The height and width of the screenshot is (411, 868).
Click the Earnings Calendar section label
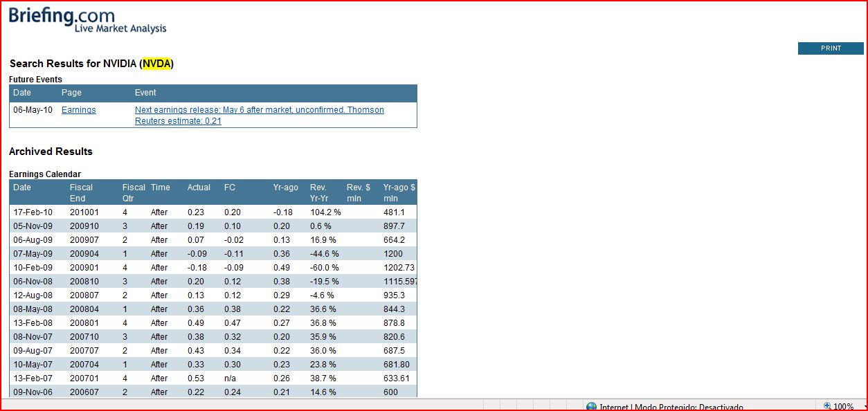click(x=45, y=174)
